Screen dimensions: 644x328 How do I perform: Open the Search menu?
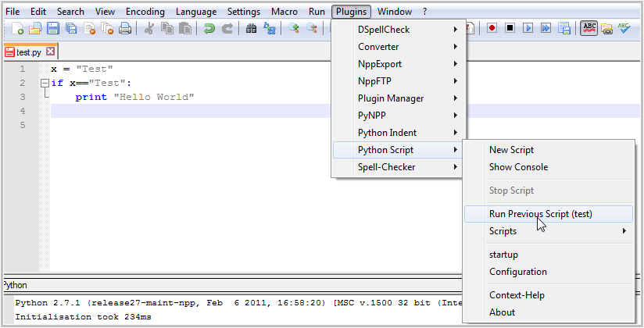click(70, 12)
